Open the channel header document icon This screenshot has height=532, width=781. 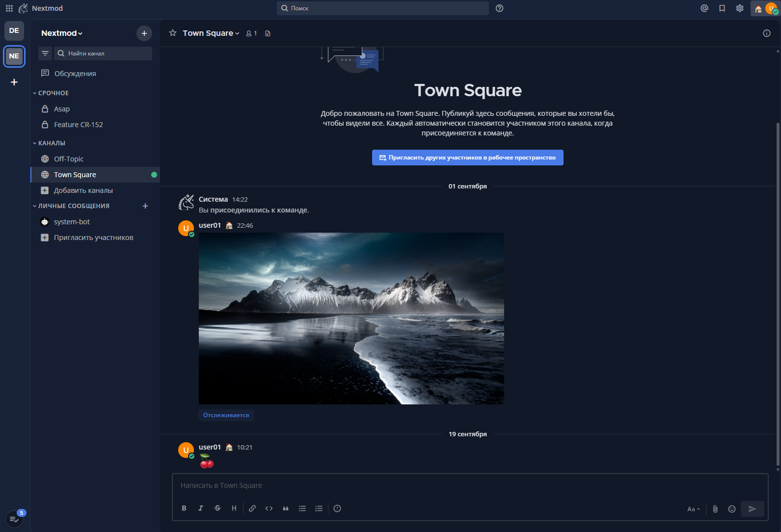pos(268,33)
